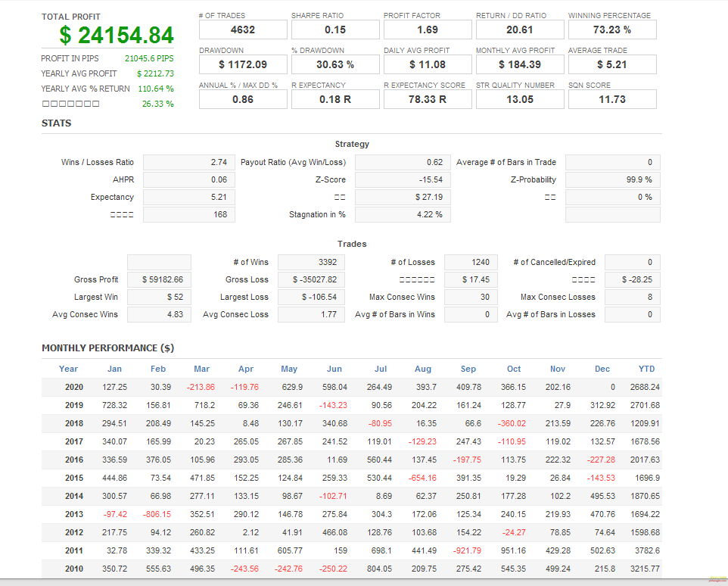Click Average Trade value $ 5.21
The image size is (728, 586).
[x=612, y=64]
